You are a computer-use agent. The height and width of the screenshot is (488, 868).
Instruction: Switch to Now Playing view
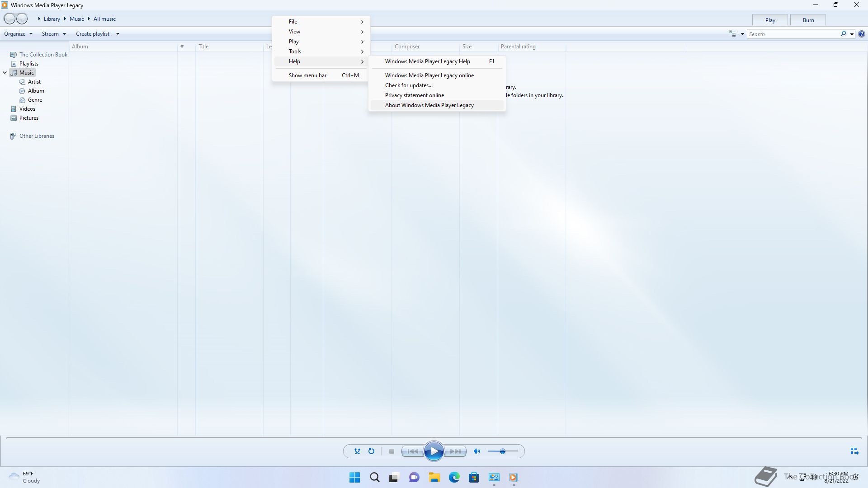tap(854, 451)
